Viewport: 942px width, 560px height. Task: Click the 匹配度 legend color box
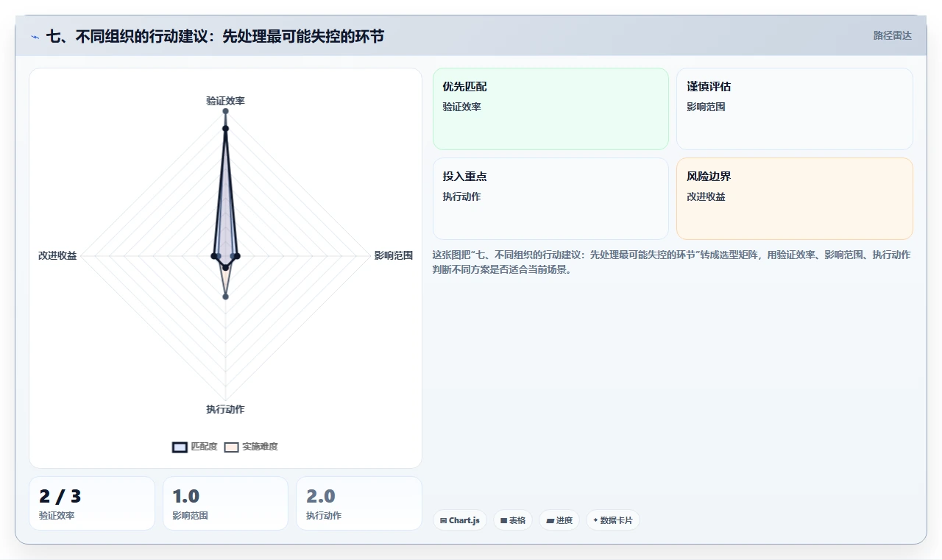pyautogui.click(x=180, y=447)
